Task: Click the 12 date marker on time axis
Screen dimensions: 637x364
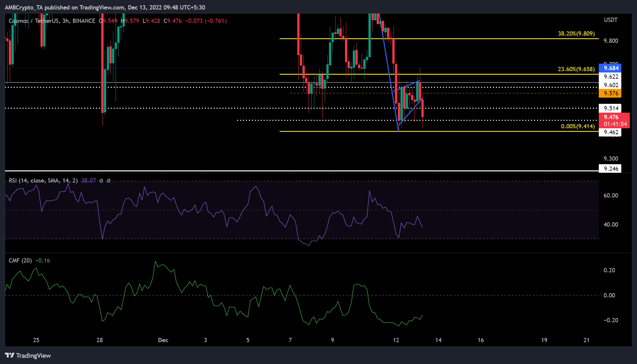Action: pos(396,340)
